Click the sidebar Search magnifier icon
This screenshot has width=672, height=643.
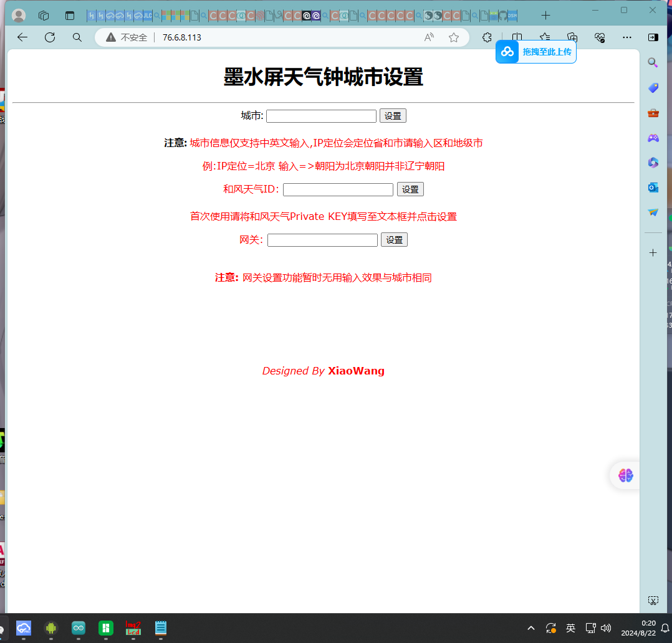point(653,62)
